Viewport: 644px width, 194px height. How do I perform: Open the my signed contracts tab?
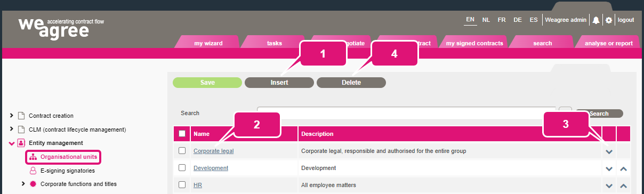coord(474,43)
